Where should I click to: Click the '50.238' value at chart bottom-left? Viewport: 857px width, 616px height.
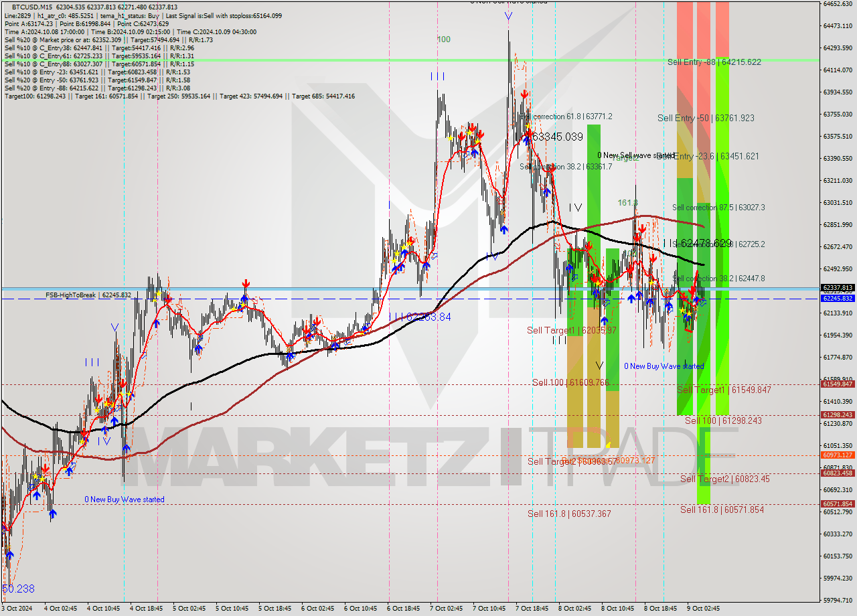tap(19, 589)
